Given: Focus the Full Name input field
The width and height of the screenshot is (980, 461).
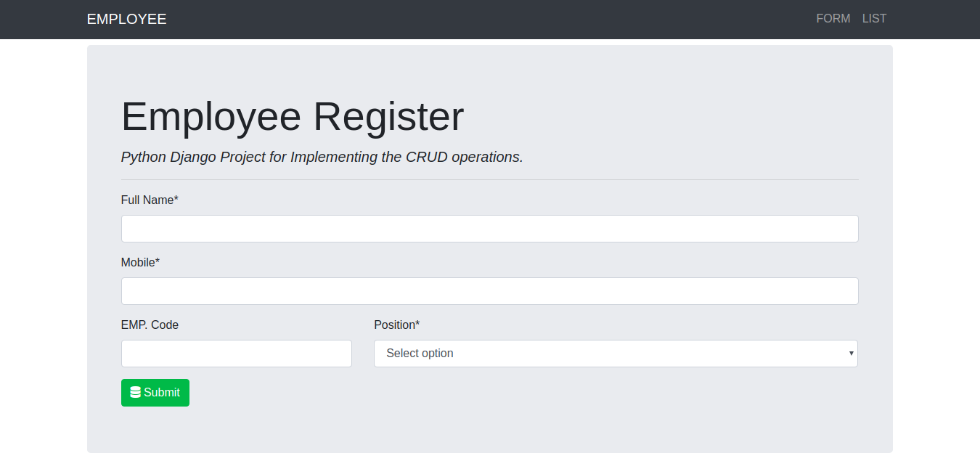Looking at the screenshot, I should pos(489,229).
